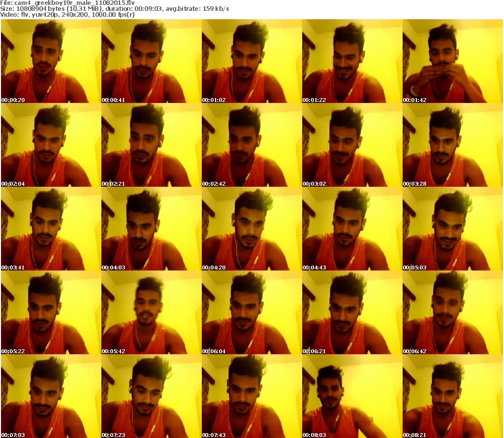Select the thumbnail frame stamped 00:06:21
The width and height of the screenshot is (504, 438).
pyautogui.click(x=352, y=312)
